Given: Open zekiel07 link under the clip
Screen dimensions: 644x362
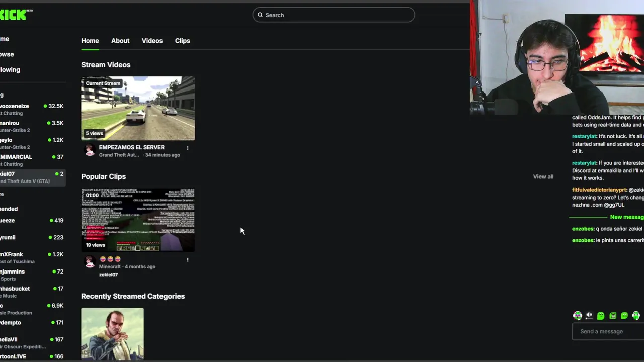Looking at the screenshot, I should tap(108, 275).
